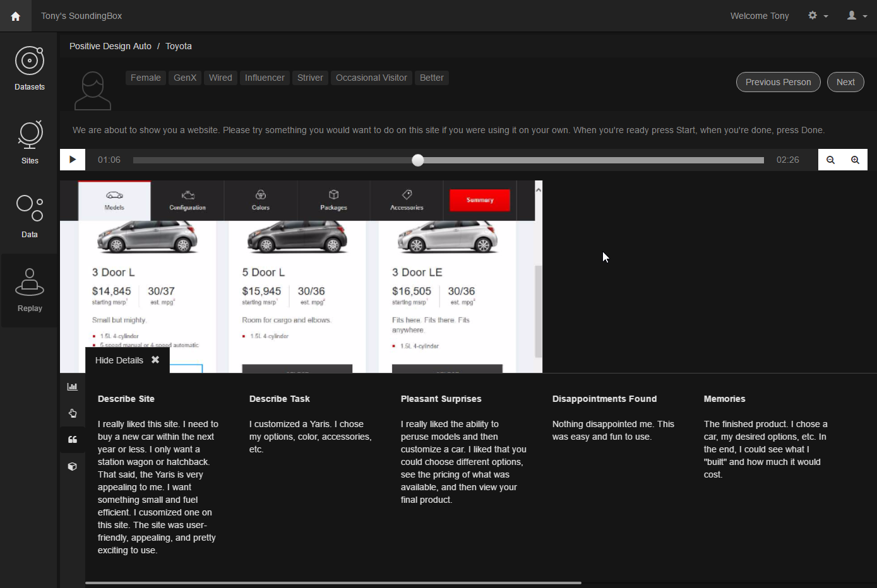
Task: Play the session replay video
Action: coord(73,160)
